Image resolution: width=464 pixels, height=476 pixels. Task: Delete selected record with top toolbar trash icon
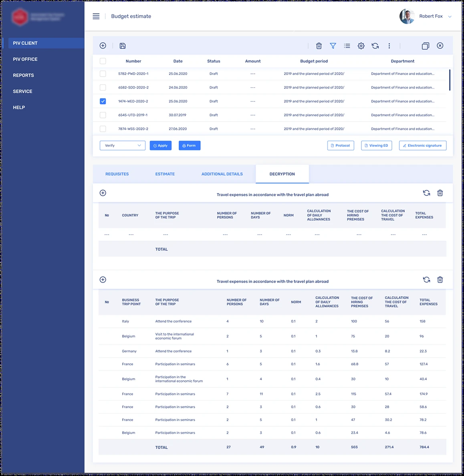[319, 46]
